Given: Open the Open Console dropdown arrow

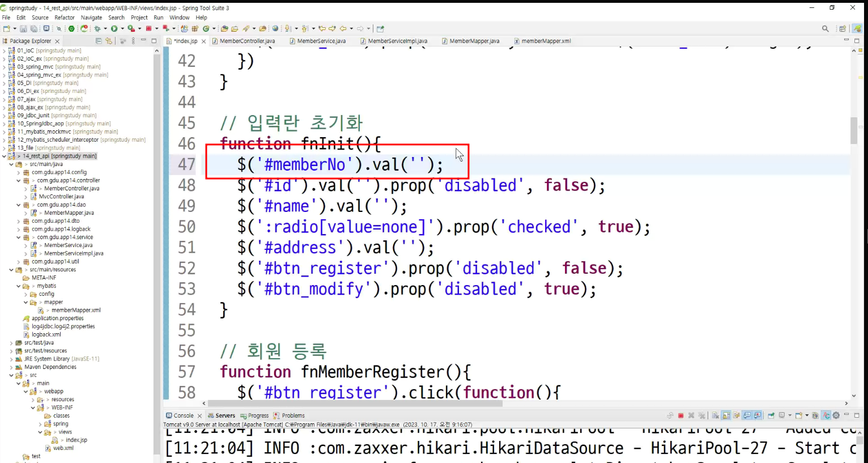Looking at the screenshot, I should [x=807, y=415].
